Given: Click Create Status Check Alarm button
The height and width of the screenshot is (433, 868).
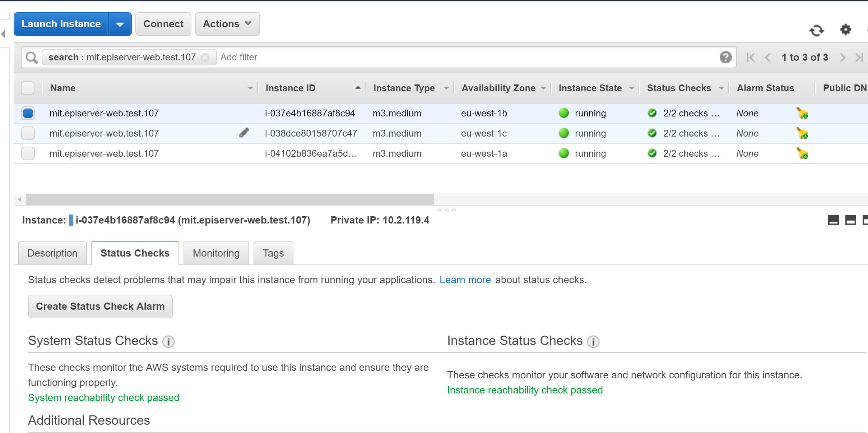Looking at the screenshot, I should (100, 307).
